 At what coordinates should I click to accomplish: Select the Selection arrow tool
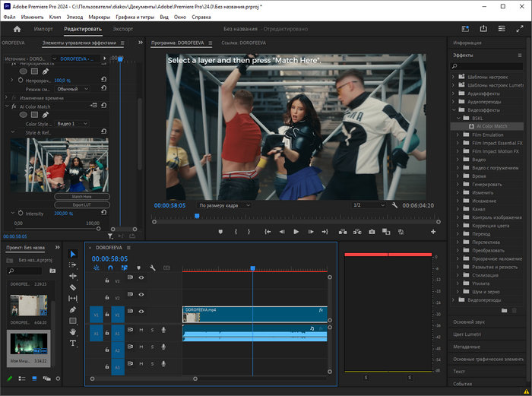pyautogui.click(x=73, y=254)
